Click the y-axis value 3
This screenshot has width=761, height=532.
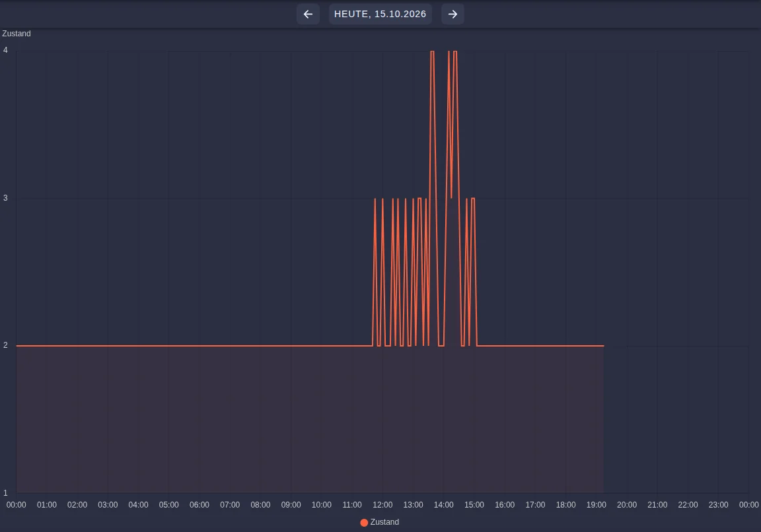click(x=5, y=198)
